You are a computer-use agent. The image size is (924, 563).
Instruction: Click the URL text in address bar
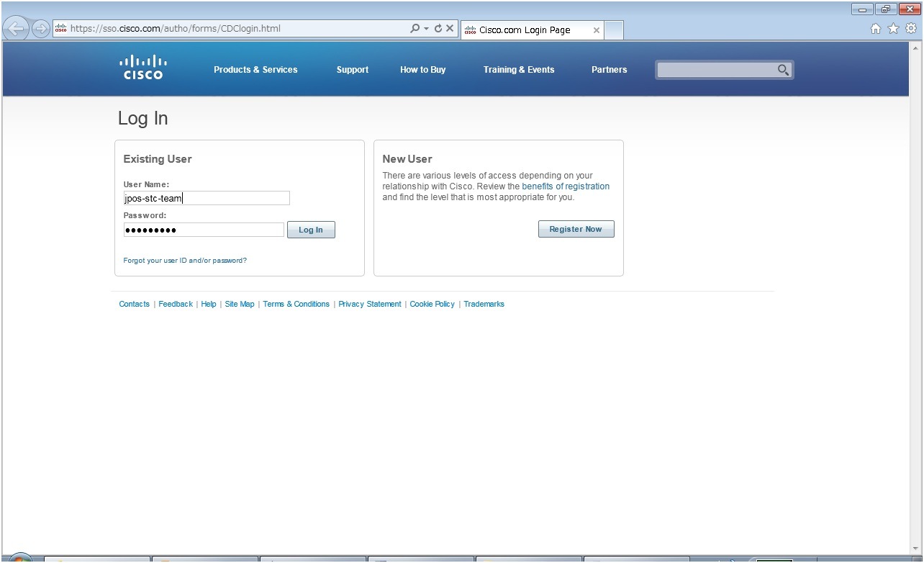pyautogui.click(x=176, y=29)
